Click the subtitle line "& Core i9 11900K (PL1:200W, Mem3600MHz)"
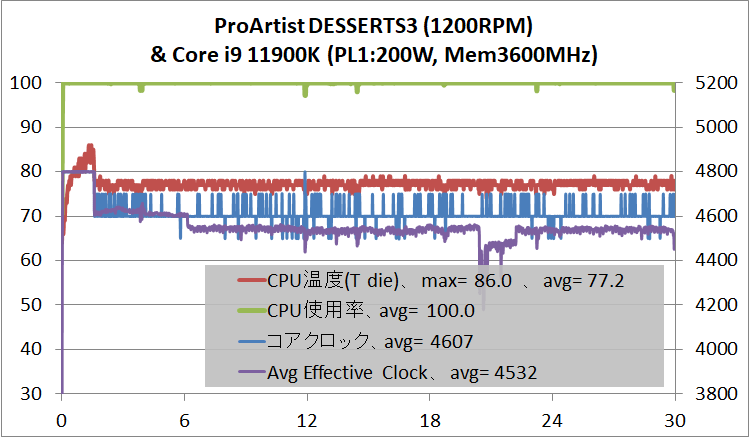Screen dimensions: 749x437 click(x=374, y=55)
